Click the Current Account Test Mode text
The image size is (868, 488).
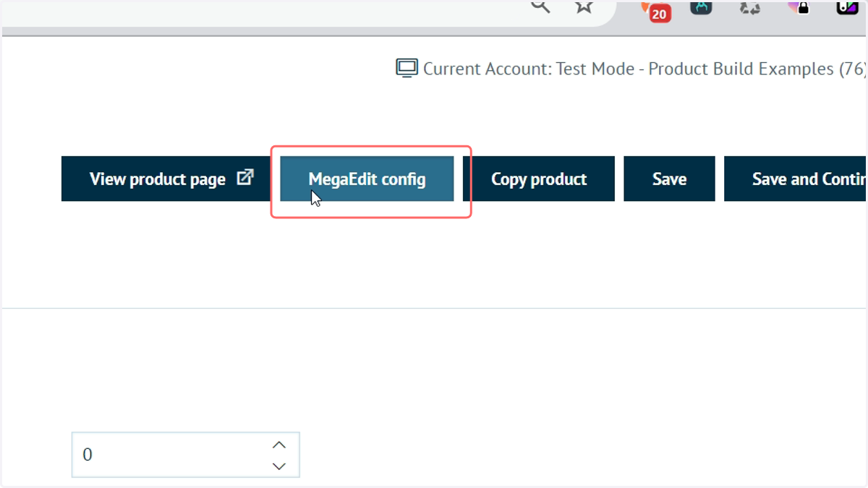[x=644, y=69]
